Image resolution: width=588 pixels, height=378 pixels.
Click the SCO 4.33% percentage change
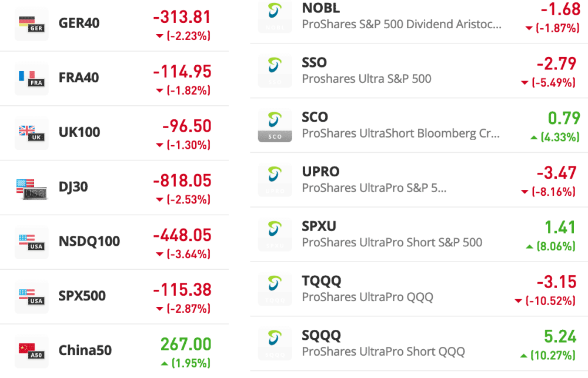point(553,137)
